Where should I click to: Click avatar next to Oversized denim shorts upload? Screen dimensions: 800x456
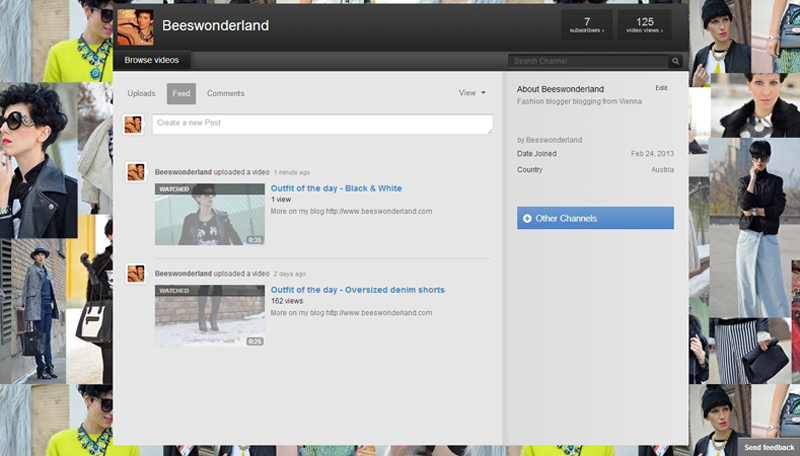coord(136,273)
